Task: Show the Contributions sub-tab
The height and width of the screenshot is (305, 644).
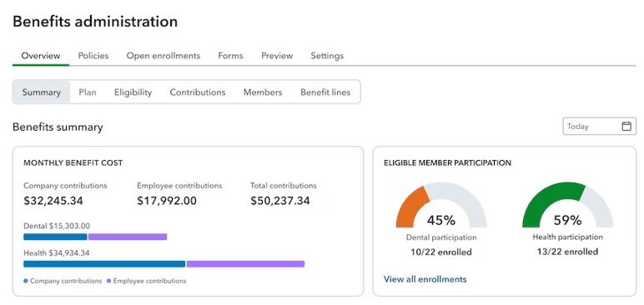Action: (198, 92)
